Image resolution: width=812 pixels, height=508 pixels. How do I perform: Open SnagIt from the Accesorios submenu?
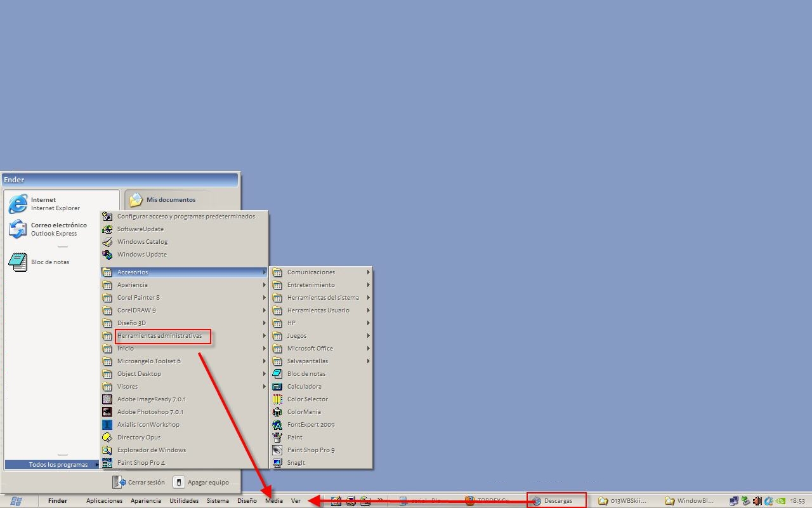(x=296, y=463)
